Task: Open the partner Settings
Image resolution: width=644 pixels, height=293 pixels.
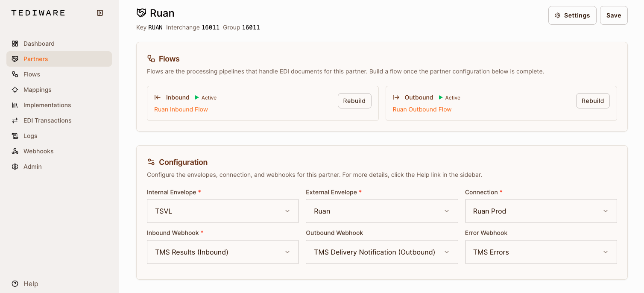Action: pyautogui.click(x=572, y=15)
